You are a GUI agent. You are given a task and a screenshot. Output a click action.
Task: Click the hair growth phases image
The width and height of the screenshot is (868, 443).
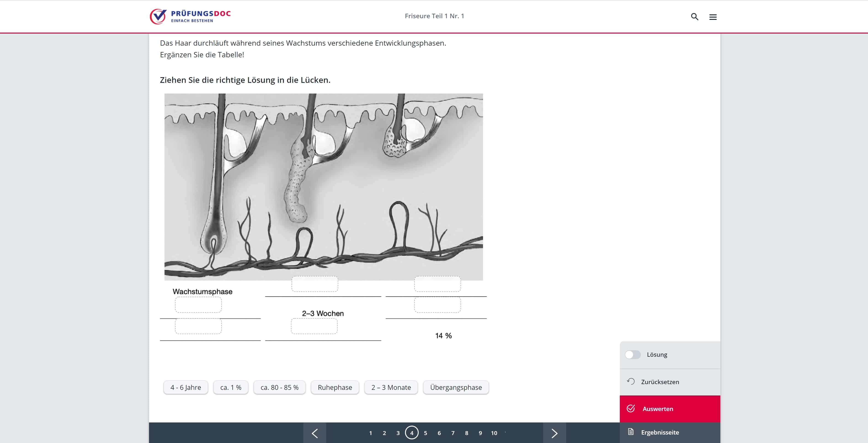coord(323,187)
